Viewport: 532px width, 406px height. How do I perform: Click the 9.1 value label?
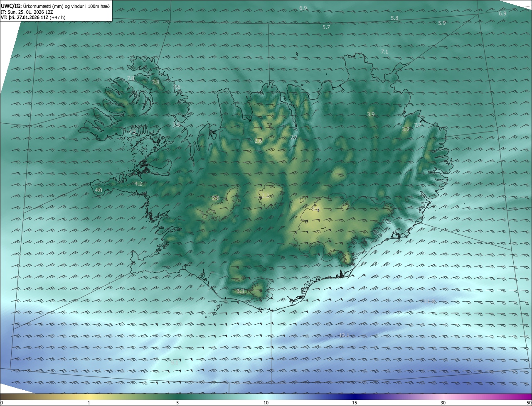point(175,362)
